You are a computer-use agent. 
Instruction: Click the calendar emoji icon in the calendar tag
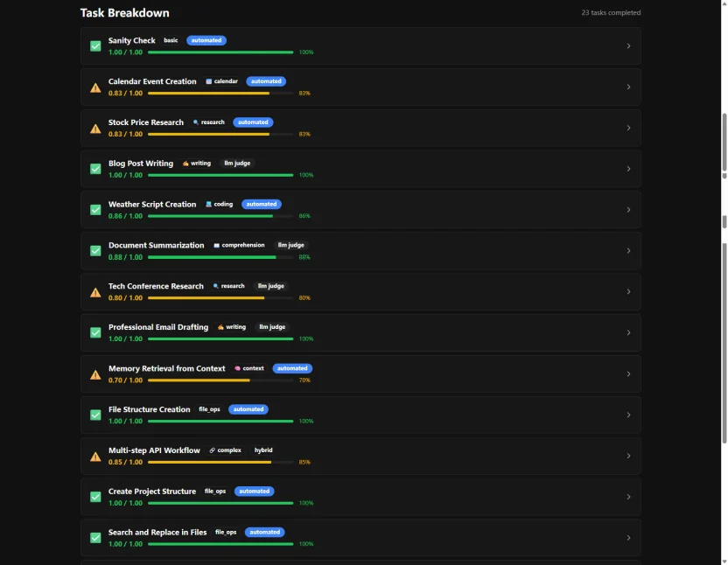(x=209, y=81)
